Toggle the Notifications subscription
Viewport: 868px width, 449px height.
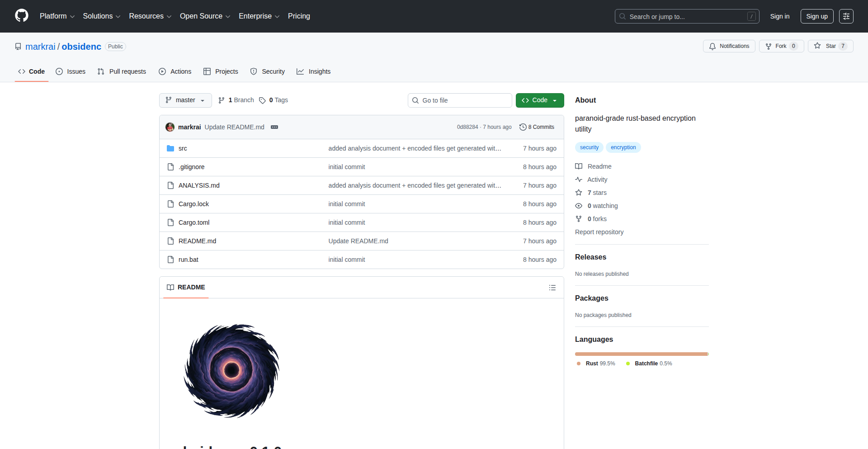pyautogui.click(x=729, y=46)
